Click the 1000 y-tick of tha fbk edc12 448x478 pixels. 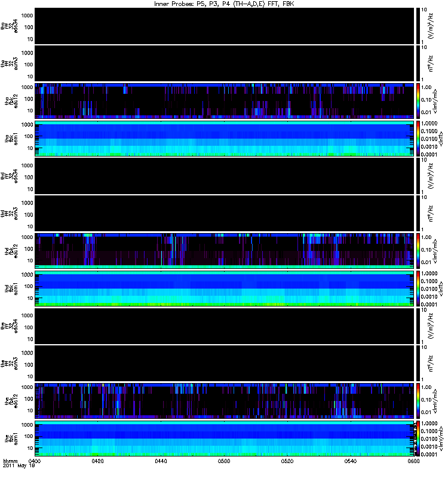point(27,87)
